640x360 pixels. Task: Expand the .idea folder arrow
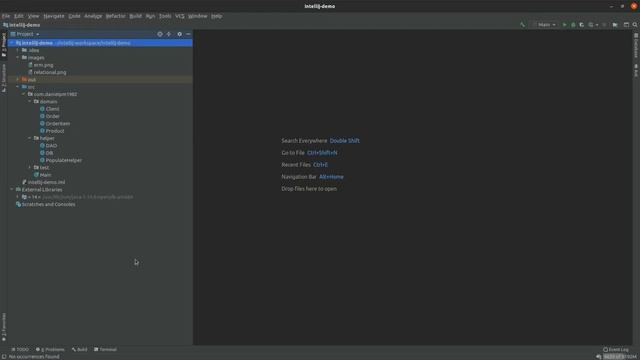(18, 50)
